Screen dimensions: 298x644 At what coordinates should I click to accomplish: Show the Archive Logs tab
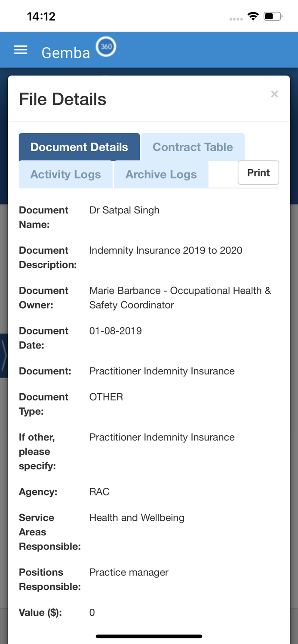[x=161, y=174]
